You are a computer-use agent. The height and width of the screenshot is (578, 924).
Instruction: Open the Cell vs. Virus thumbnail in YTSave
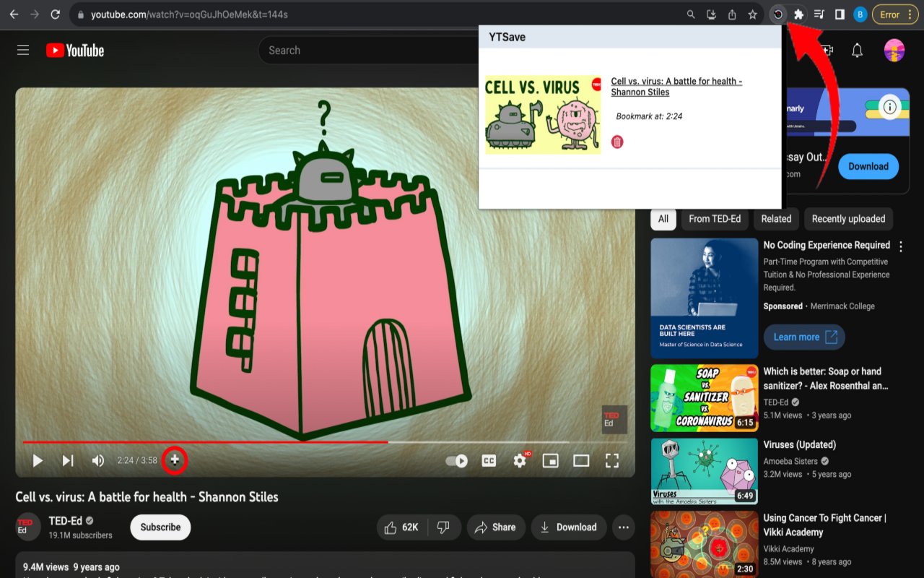(x=543, y=115)
